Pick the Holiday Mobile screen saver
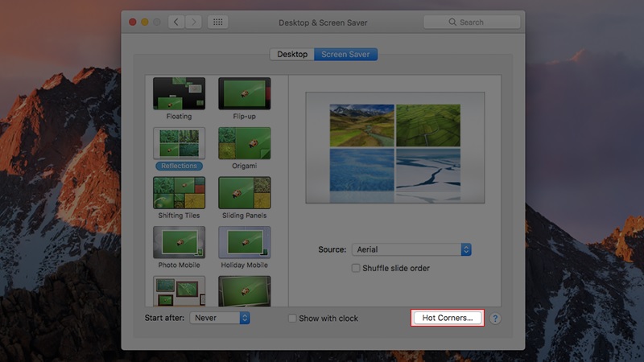Viewport: 644px width, 362px height. click(244, 242)
